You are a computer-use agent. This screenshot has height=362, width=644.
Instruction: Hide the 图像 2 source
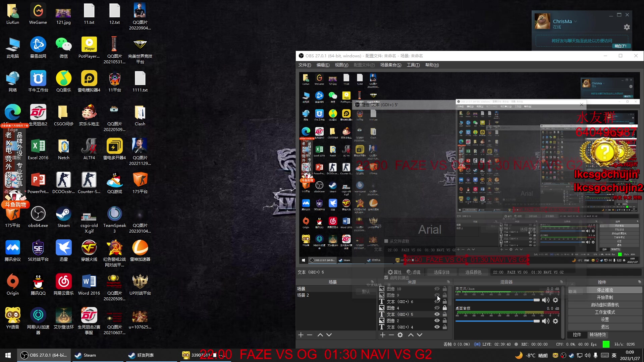point(437,320)
